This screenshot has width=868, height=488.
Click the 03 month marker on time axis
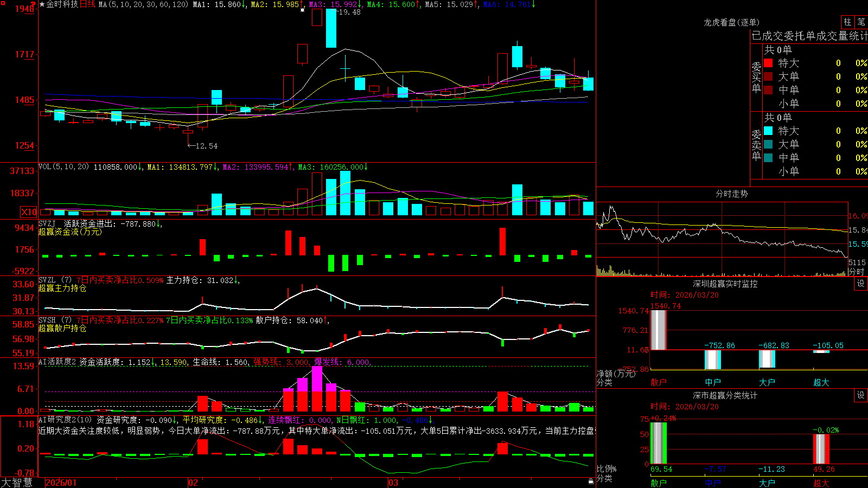[x=393, y=483]
